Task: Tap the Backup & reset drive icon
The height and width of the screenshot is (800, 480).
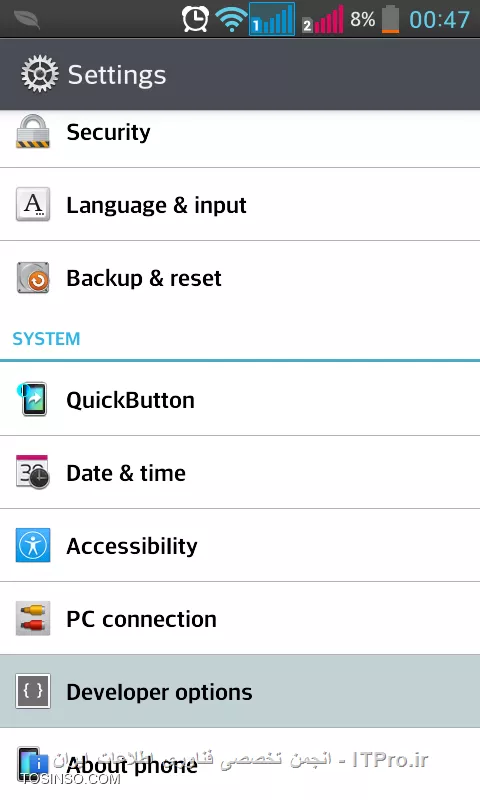Action: 33,278
